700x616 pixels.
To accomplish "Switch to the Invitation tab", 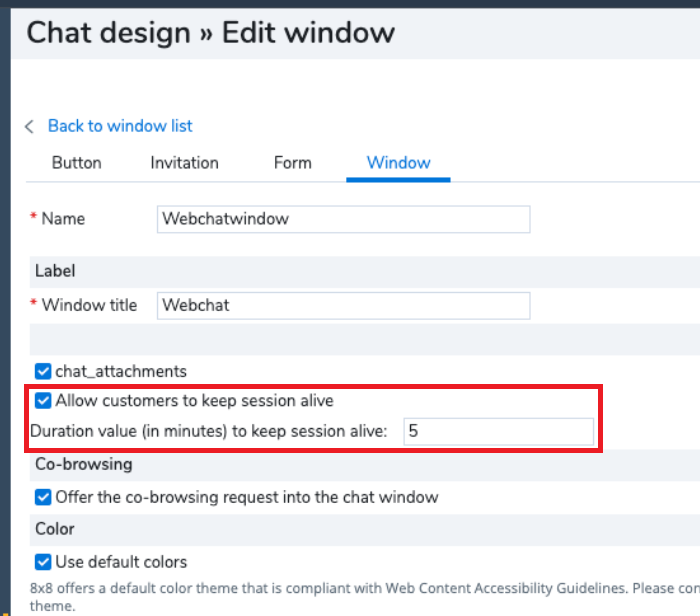I will 184,163.
